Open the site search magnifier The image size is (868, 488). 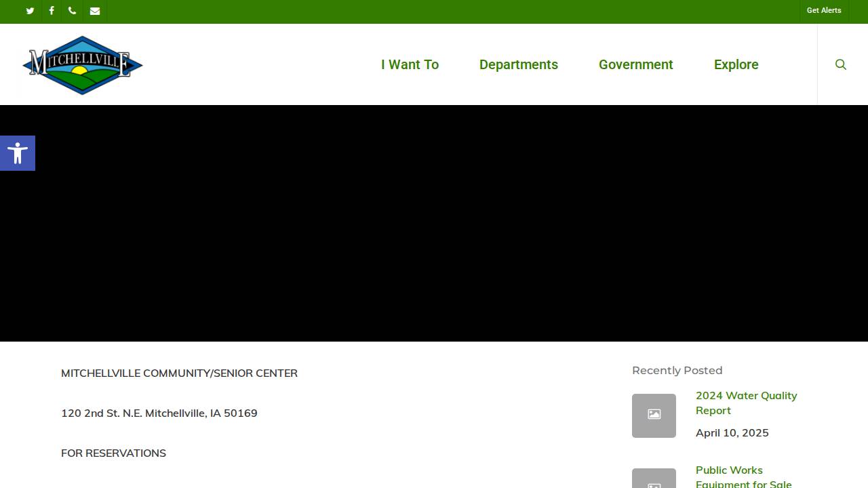(841, 64)
